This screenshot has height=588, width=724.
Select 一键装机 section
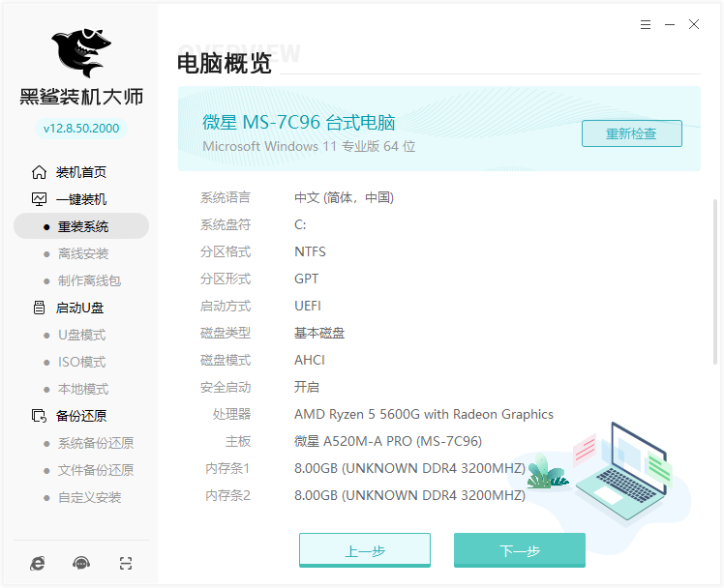(x=81, y=199)
